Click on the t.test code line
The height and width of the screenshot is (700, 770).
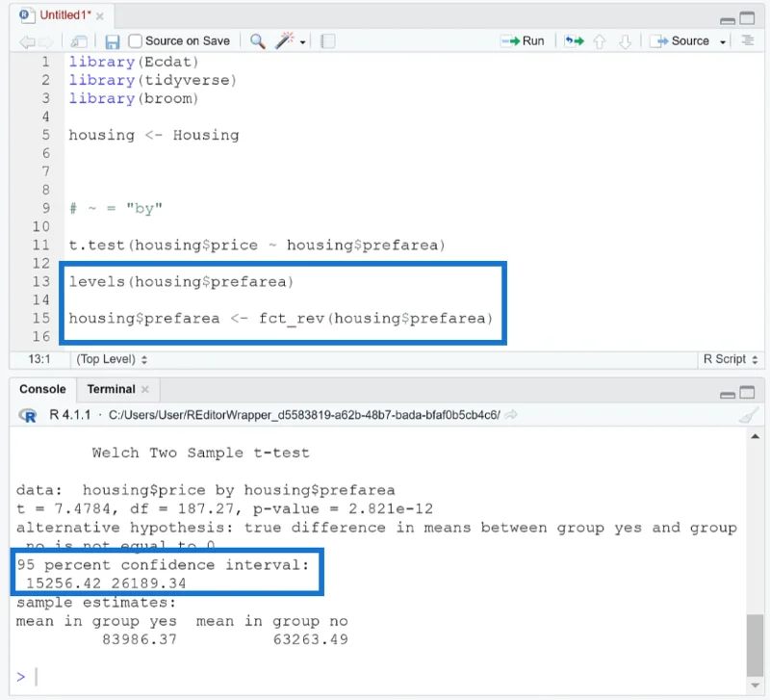pyautogui.click(x=257, y=246)
